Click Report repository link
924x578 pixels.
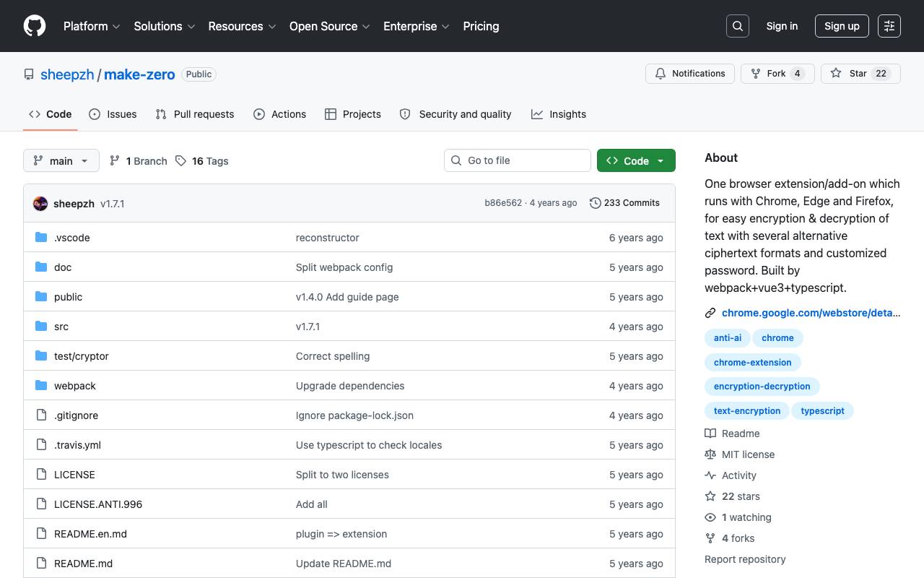[745, 559]
